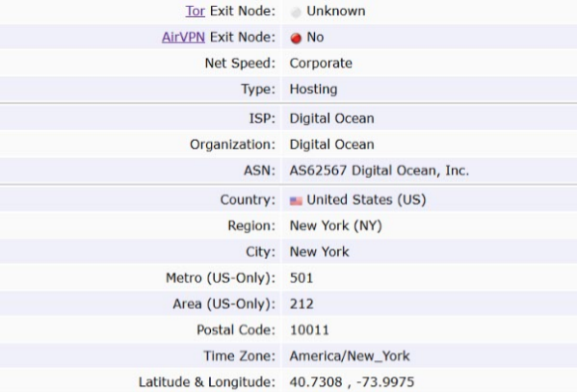Open the Tor link

tap(195, 11)
